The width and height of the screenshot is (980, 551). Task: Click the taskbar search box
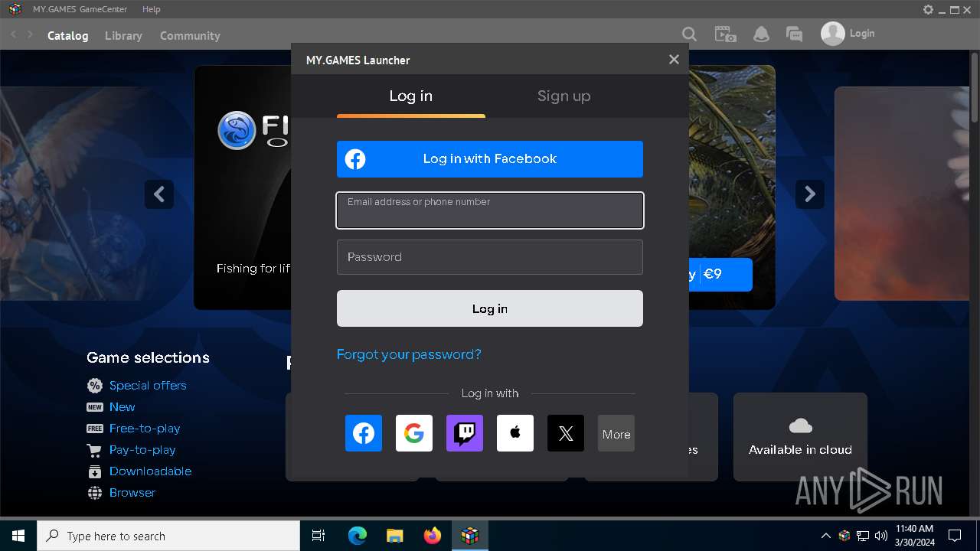[168, 536]
